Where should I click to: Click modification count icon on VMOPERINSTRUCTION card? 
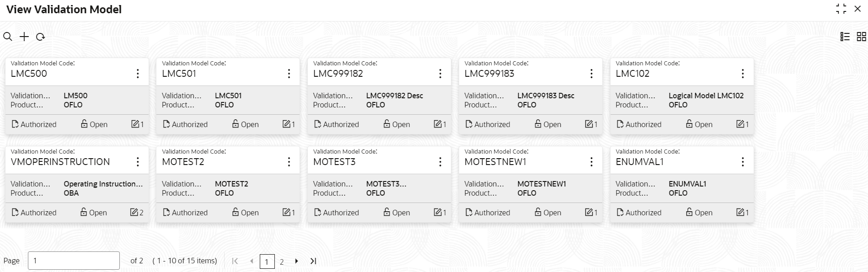pos(134,212)
